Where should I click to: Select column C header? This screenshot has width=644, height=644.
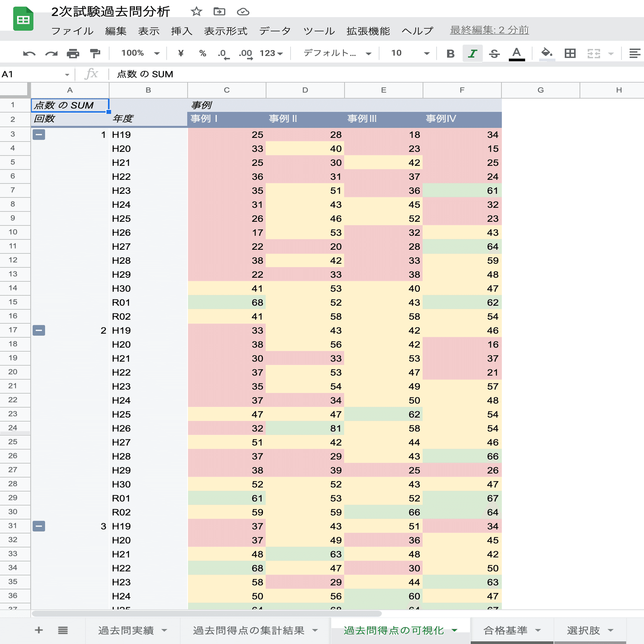(227, 90)
